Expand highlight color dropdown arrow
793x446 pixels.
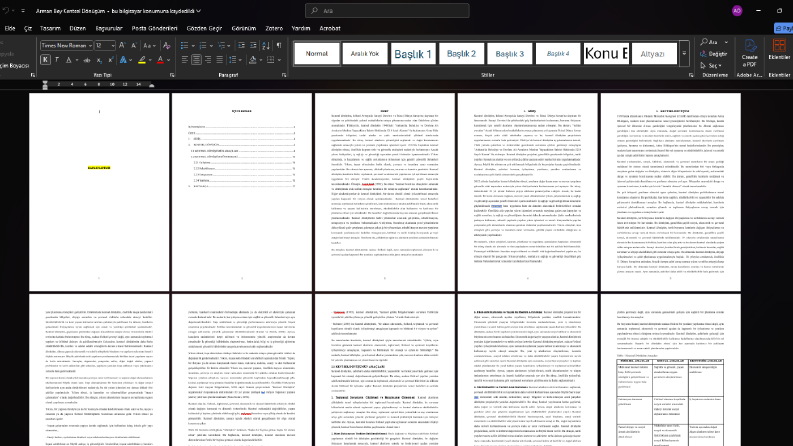(150, 60)
